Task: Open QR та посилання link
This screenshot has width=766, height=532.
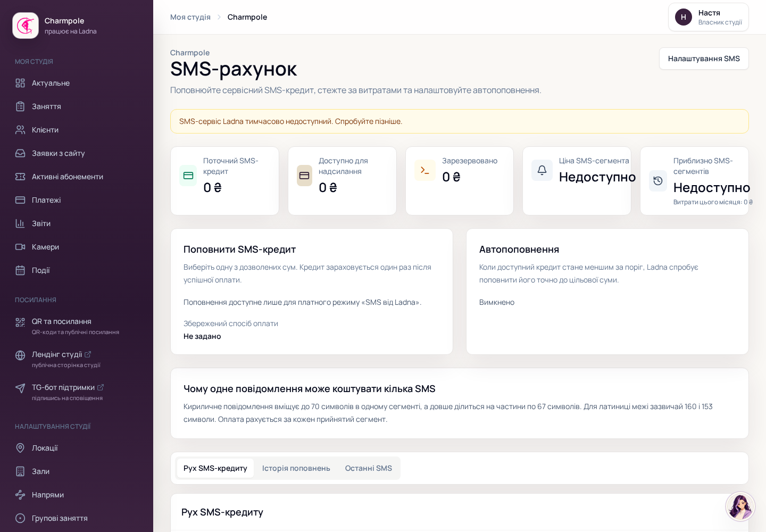Action: [x=77, y=326]
